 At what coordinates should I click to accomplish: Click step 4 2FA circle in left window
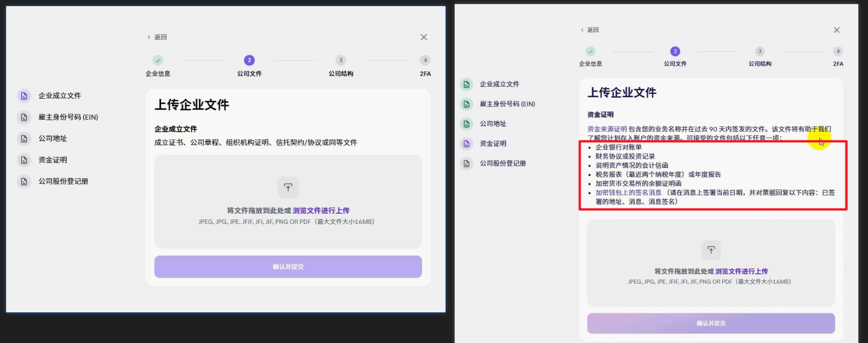click(x=425, y=60)
